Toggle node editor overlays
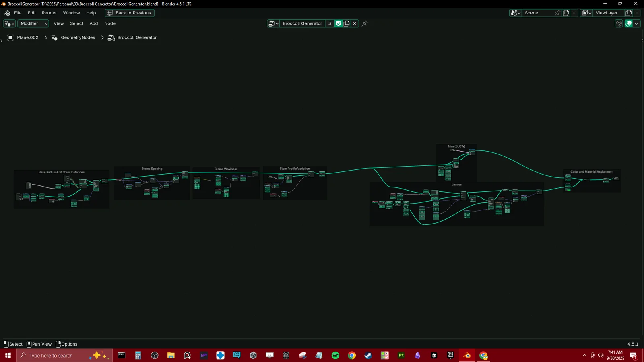Image resolution: width=644 pixels, height=362 pixels. click(628, 23)
